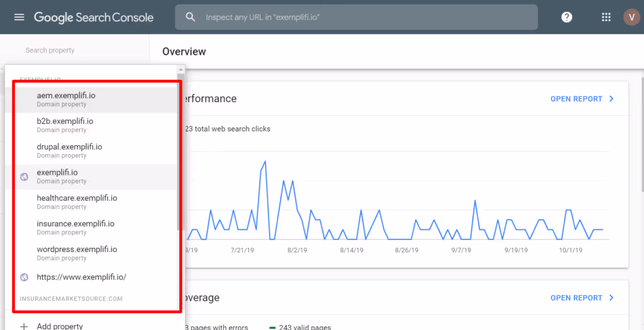Click the 10/1/19 chart date label
Image resolution: width=644 pixels, height=330 pixels.
click(570, 250)
